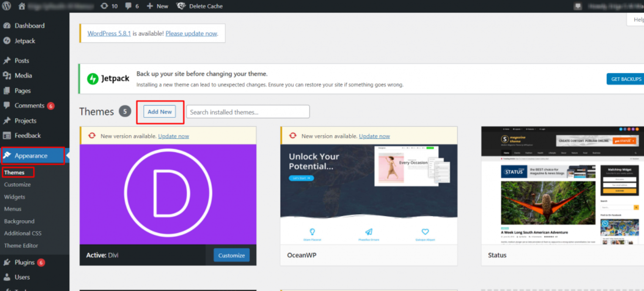644x291 pixels.
Task: Open the site home icon in the admin bar
Action: 22,6
